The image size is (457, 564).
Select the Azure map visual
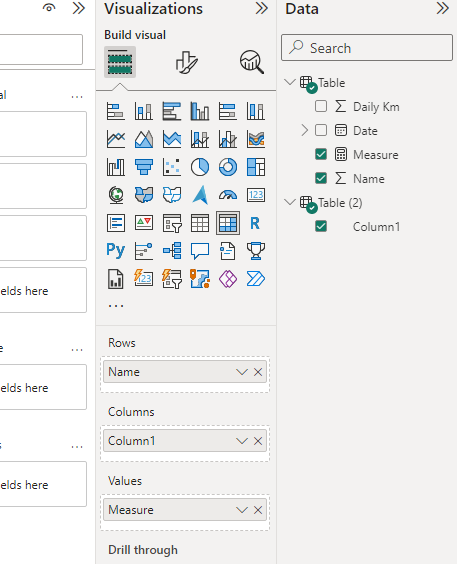pyautogui.click(x=200, y=195)
